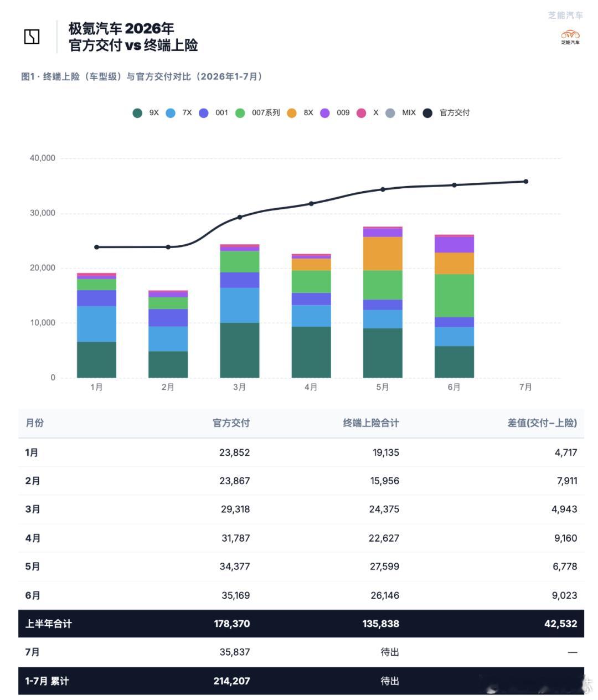The image size is (598, 700).
Task: Toggle the X legend entry
Action: pos(368,113)
